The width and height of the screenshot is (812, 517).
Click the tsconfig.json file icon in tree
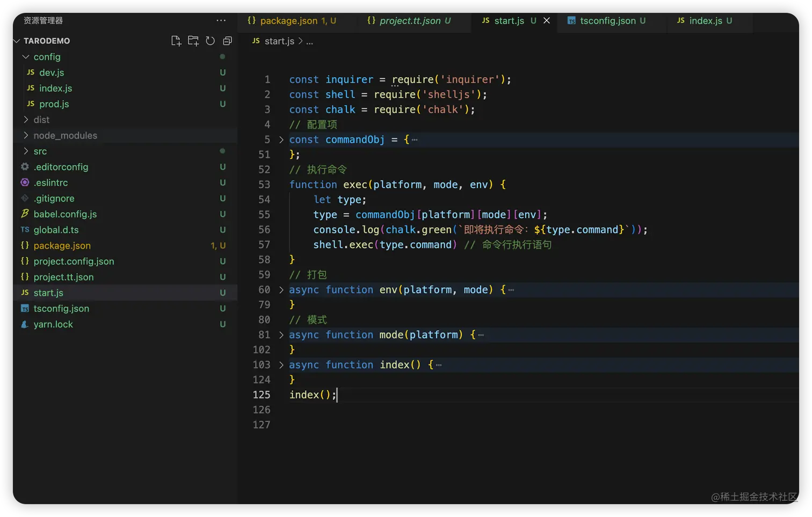pos(25,308)
